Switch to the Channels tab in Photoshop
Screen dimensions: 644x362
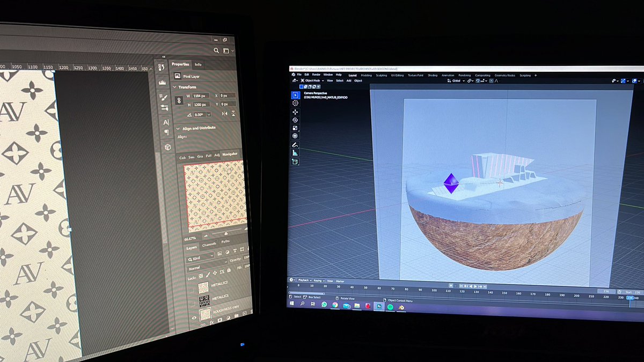coord(209,244)
